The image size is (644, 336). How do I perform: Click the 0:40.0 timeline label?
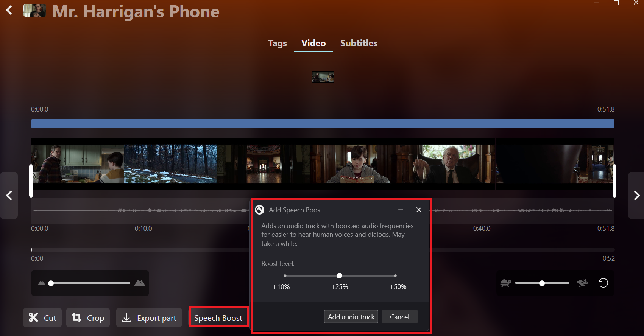(x=482, y=229)
